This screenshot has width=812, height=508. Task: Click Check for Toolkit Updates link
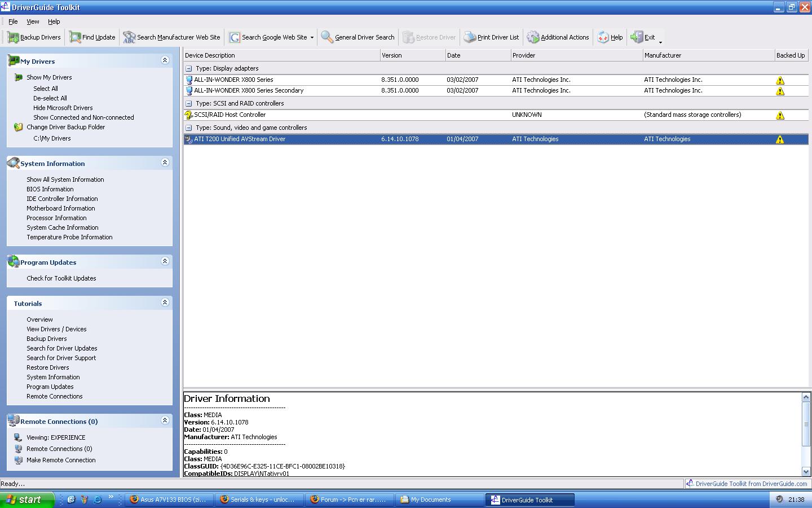click(x=61, y=278)
